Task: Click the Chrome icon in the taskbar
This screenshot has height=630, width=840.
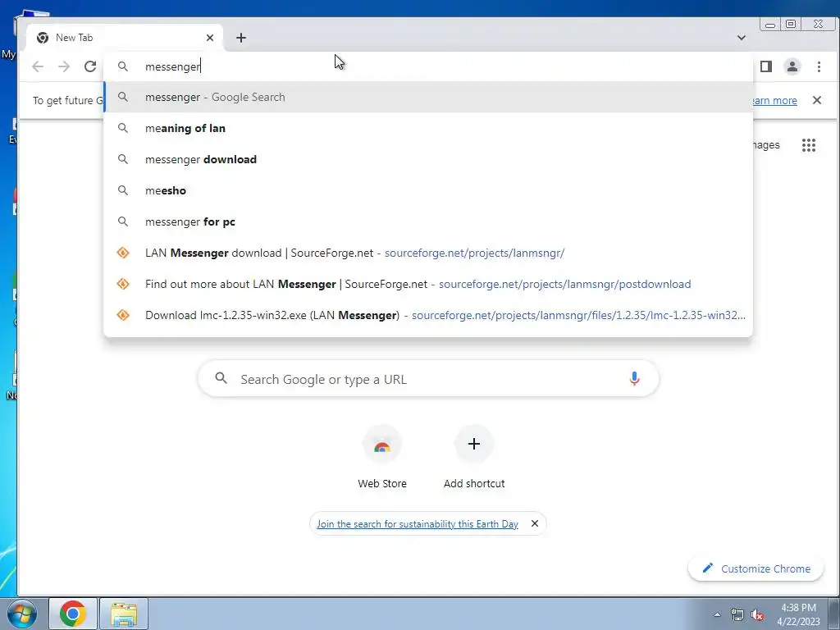Action: coord(73,614)
